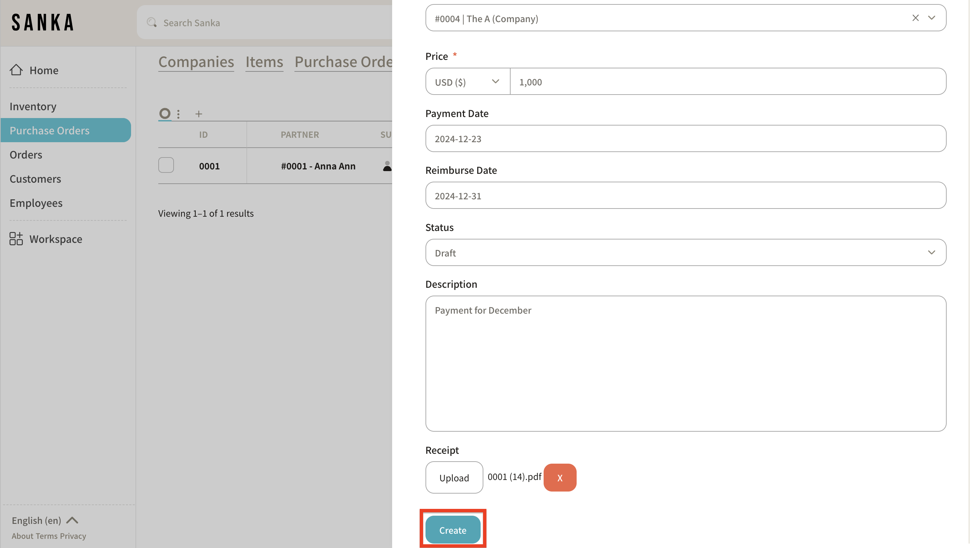Click the plus icon to add view
The image size is (980, 548).
(x=198, y=114)
